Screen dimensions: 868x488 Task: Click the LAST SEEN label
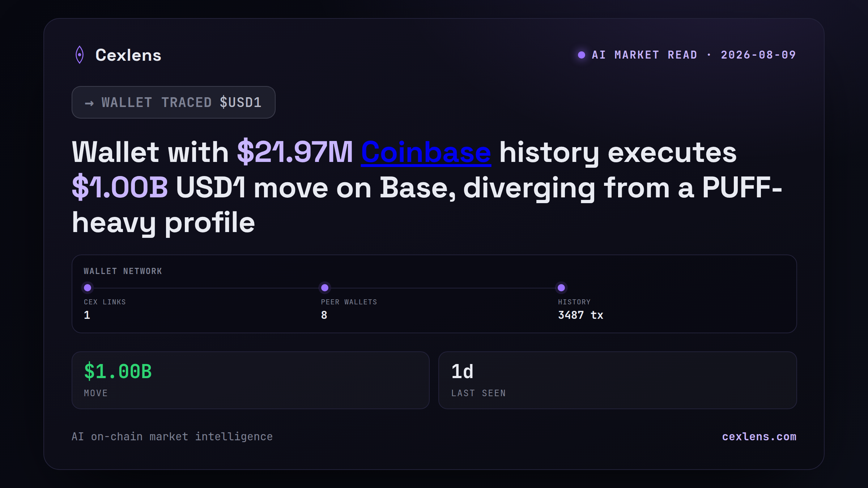pyautogui.click(x=478, y=393)
